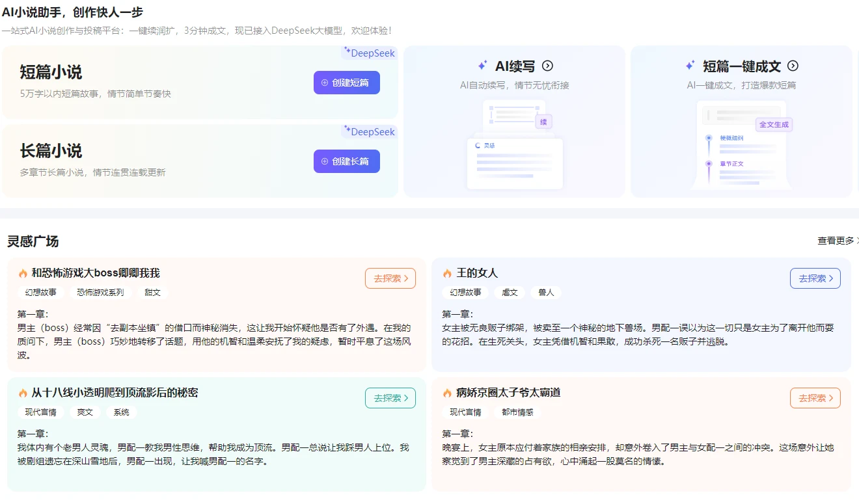The width and height of the screenshot is (859, 504).
Task: Click the "创建短篇" button
Action: [x=346, y=83]
